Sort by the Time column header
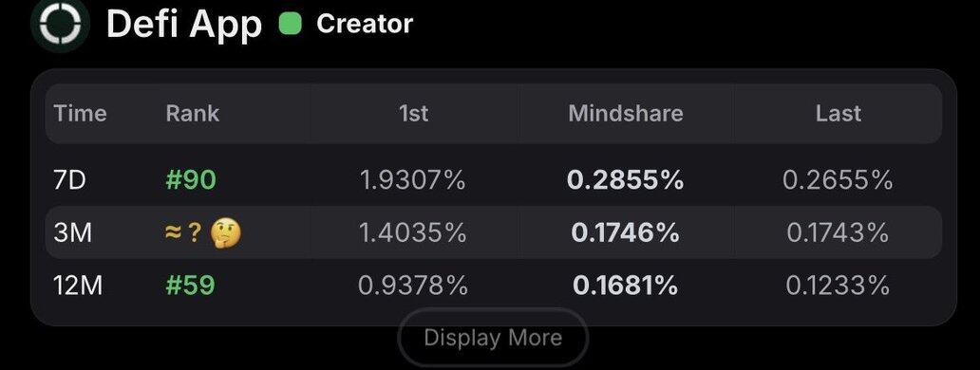 (80, 114)
